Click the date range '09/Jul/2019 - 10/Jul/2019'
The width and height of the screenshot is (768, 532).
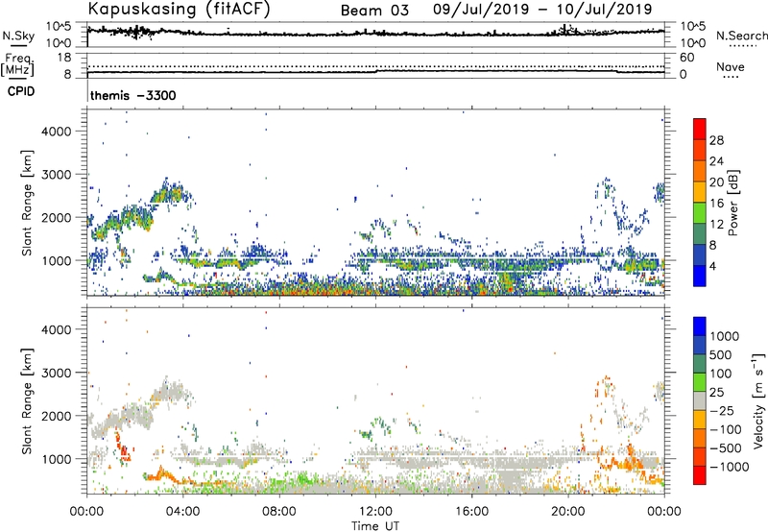pyautogui.click(x=542, y=10)
